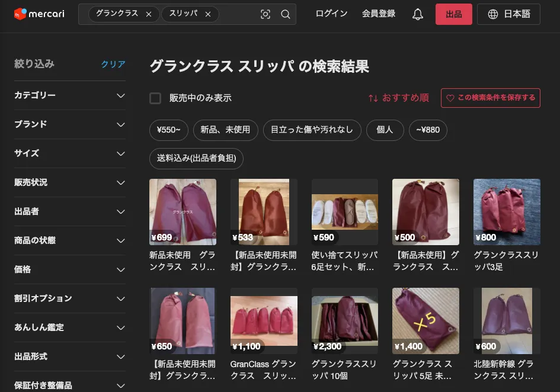
Task: Open the 日本語 language selector
Action: (508, 14)
